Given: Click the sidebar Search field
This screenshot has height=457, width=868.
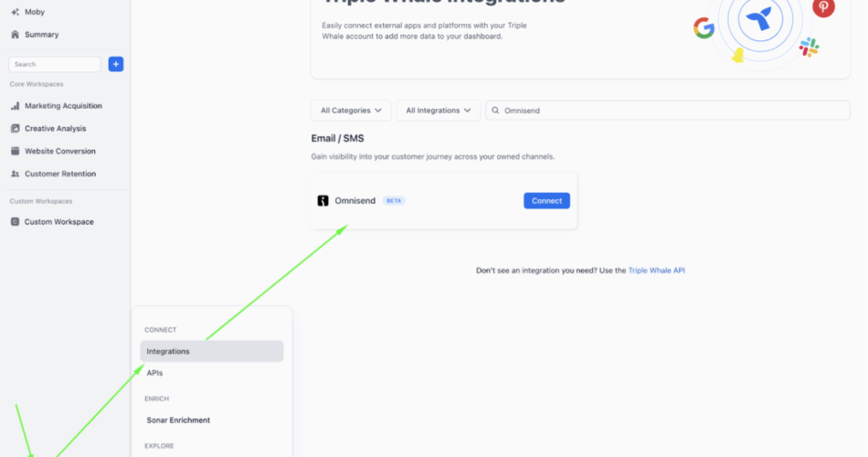Looking at the screenshot, I should tap(55, 64).
